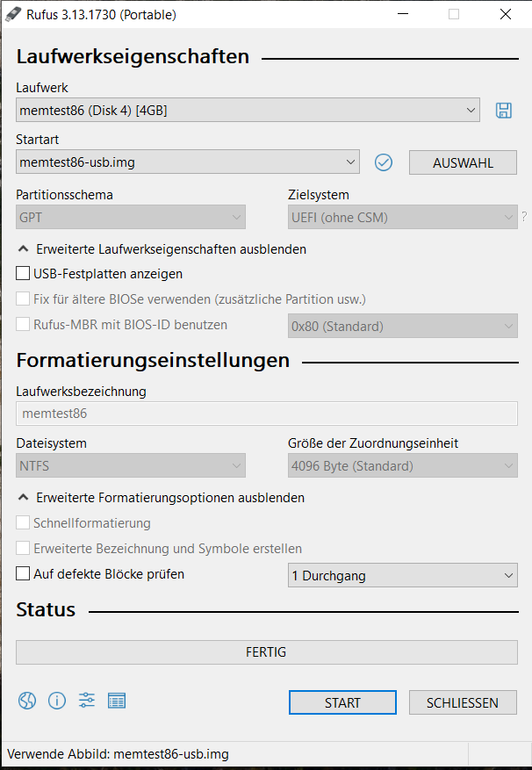Open the language selection globe icon
This screenshot has height=770, width=532.
coord(26,701)
